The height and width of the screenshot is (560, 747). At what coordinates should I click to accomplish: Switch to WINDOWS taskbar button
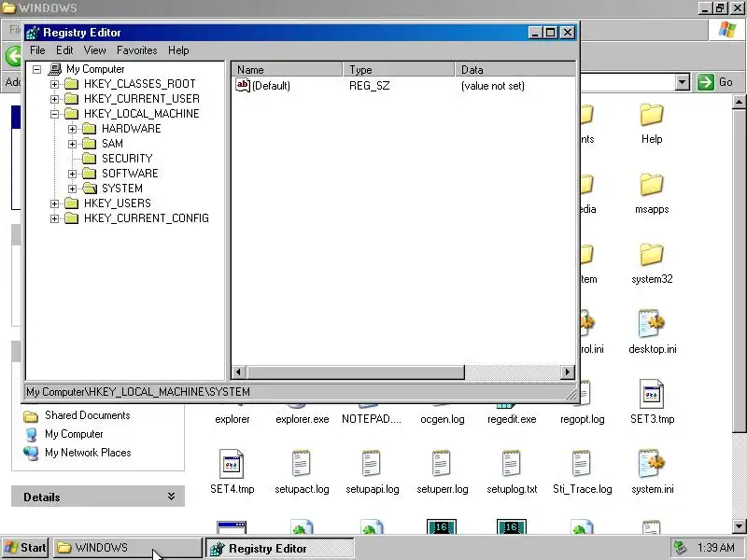point(127,548)
